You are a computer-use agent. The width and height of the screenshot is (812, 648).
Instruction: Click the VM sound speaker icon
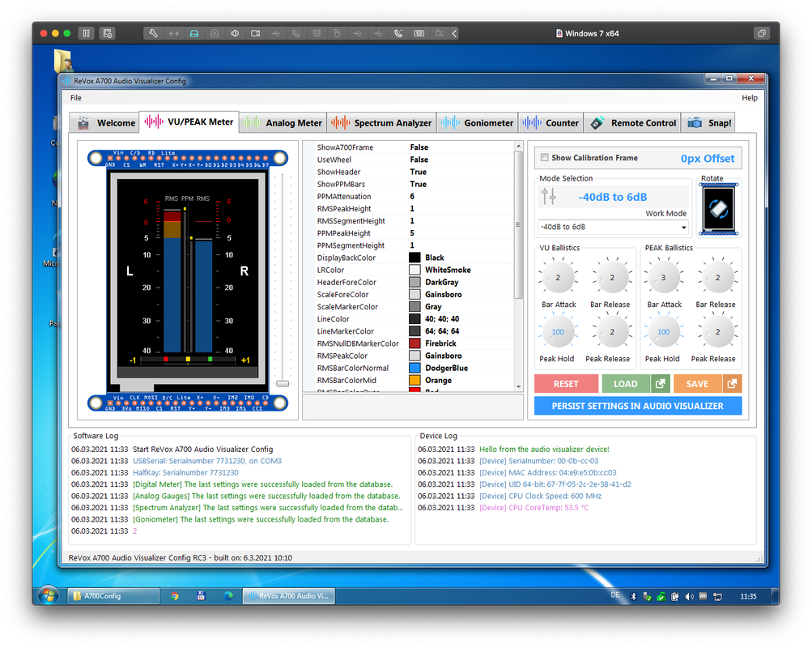[235, 33]
